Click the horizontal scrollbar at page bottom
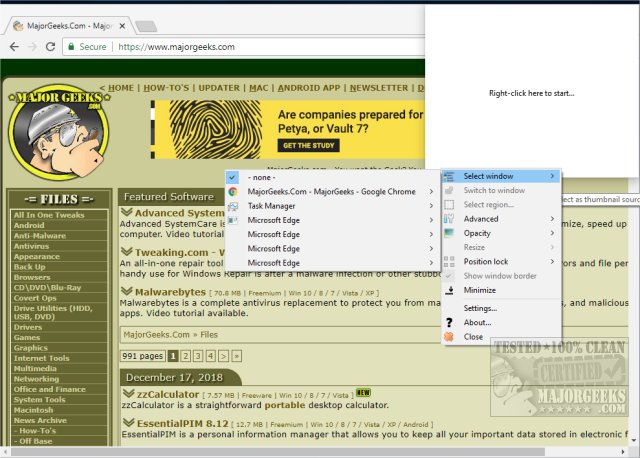640x458 pixels. (x=278, y=452)
